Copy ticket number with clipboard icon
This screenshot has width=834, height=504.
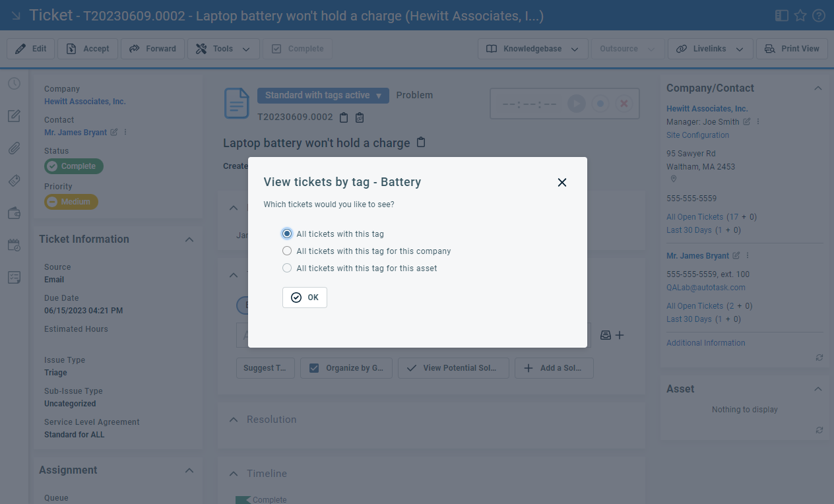tap(343, 117)
